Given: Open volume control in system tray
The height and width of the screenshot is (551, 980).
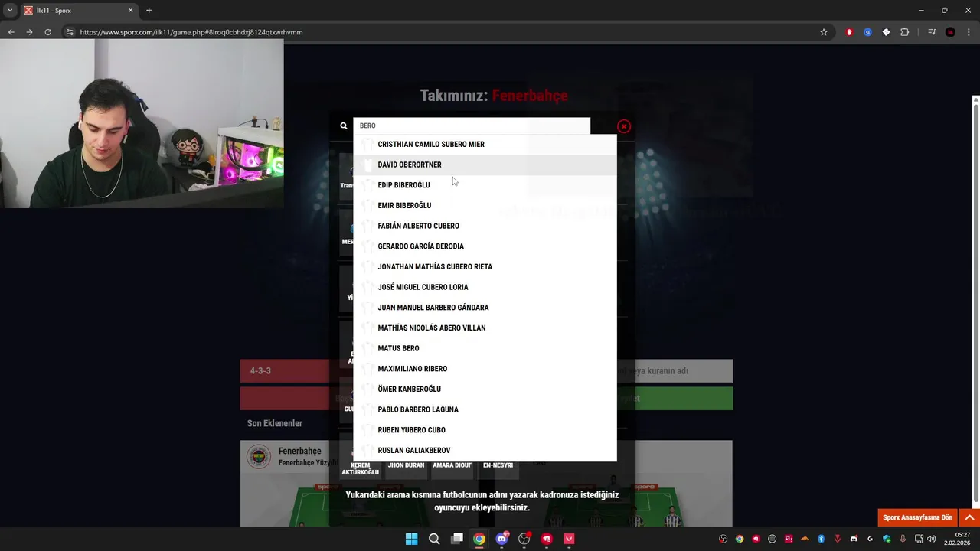Looking at the screenshot, I should click(932, 539).
